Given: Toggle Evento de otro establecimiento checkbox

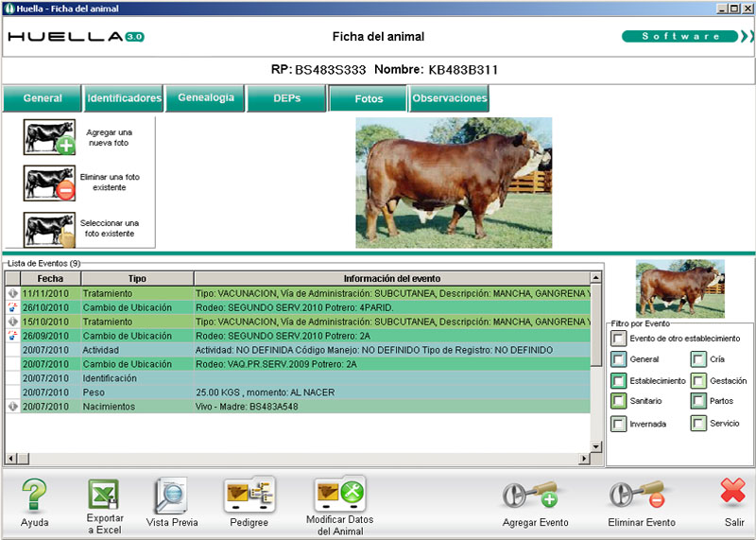Looking at the screenshot, I should 618,339.
